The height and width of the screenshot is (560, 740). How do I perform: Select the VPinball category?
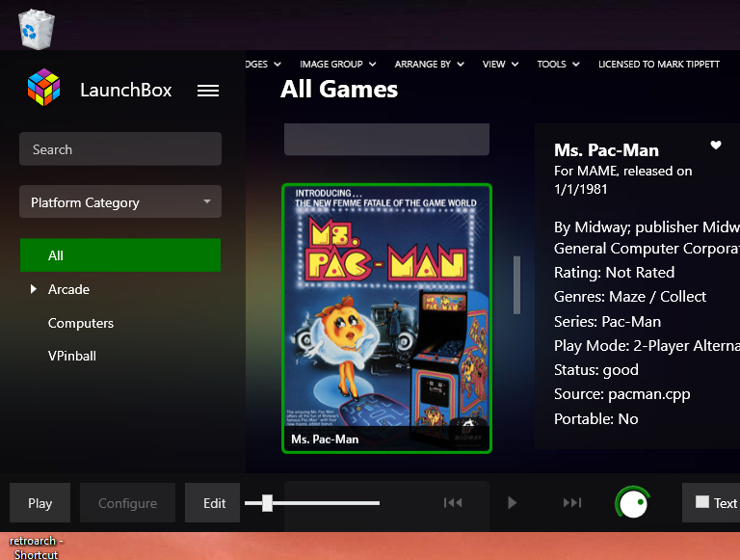(x=72, y=356)
